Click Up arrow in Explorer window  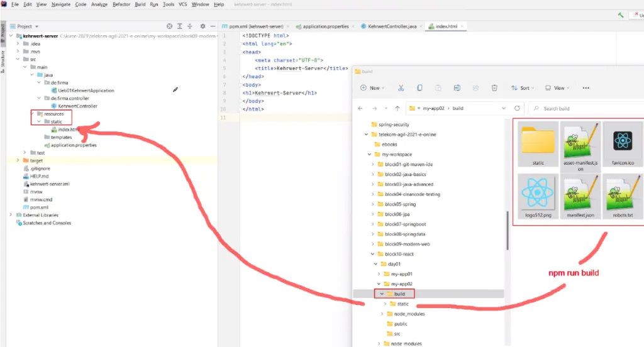pos(397,108)
